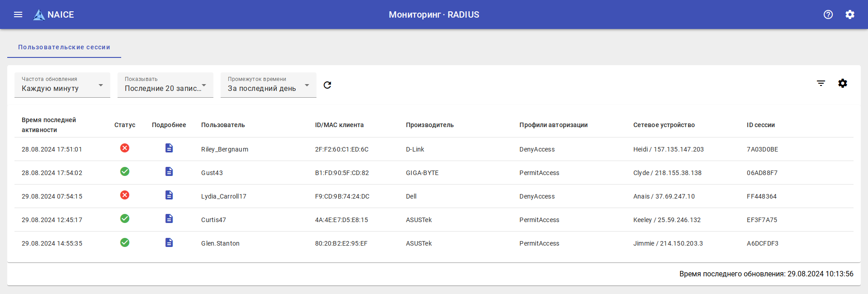The width and height of the screenshot is (868, 294).
Task: Open the help question mark icon
Action: pos(828,14)
